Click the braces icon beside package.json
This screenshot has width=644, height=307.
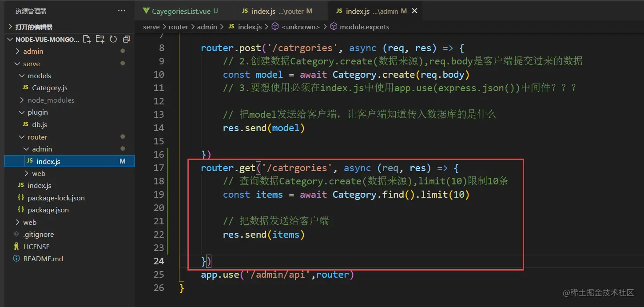point(21,210)
